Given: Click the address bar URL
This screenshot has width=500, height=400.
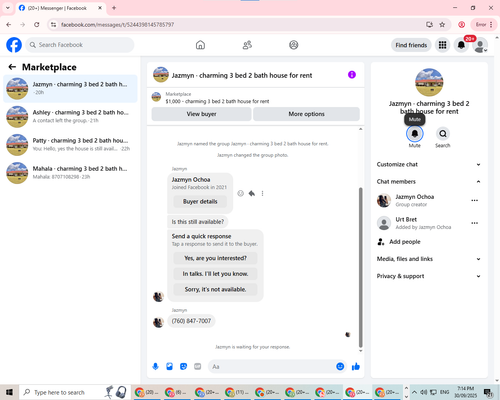Looking at the screenshot, I should (x=117, y=25).
